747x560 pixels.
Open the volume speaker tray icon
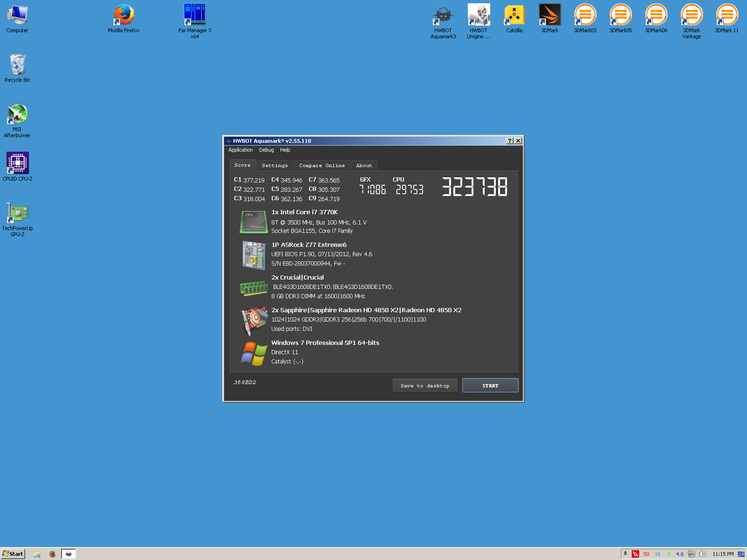[x=702, y=554]
